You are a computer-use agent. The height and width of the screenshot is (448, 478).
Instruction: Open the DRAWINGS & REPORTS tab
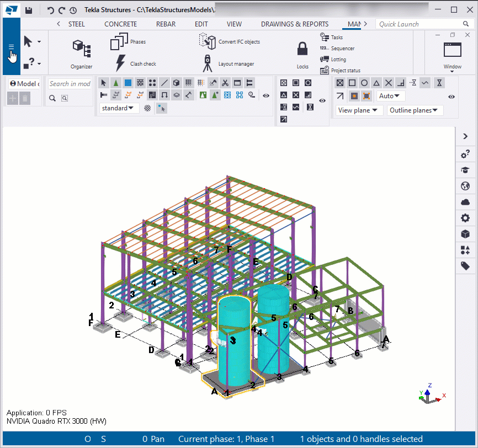point(295,24)
